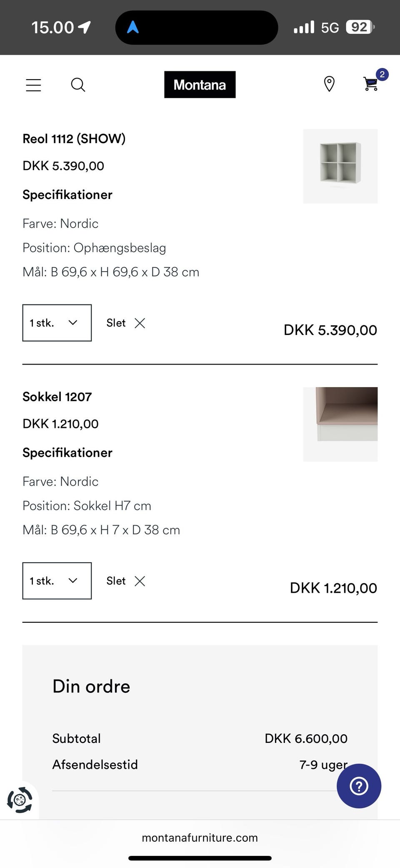Open the store locator pin icon
Image resolution: width=400 pixels, height=868 pixels.
(329, 84)
